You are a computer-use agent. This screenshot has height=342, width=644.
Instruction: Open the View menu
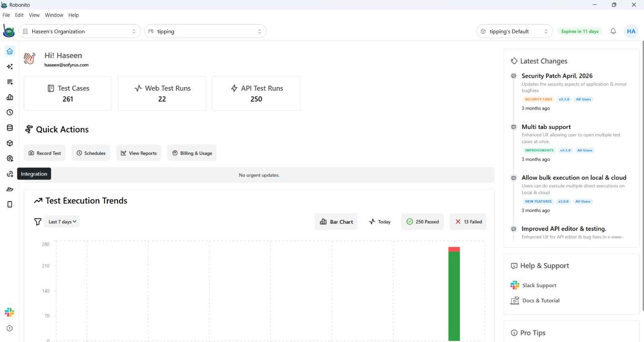(x=34, y=15)
